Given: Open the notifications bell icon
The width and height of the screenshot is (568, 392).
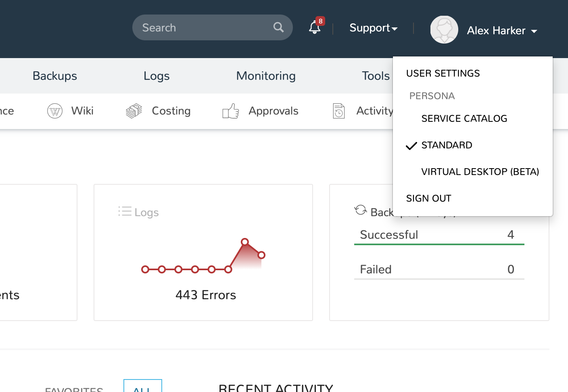Looking at the screenshot, I should coord(315,27).
